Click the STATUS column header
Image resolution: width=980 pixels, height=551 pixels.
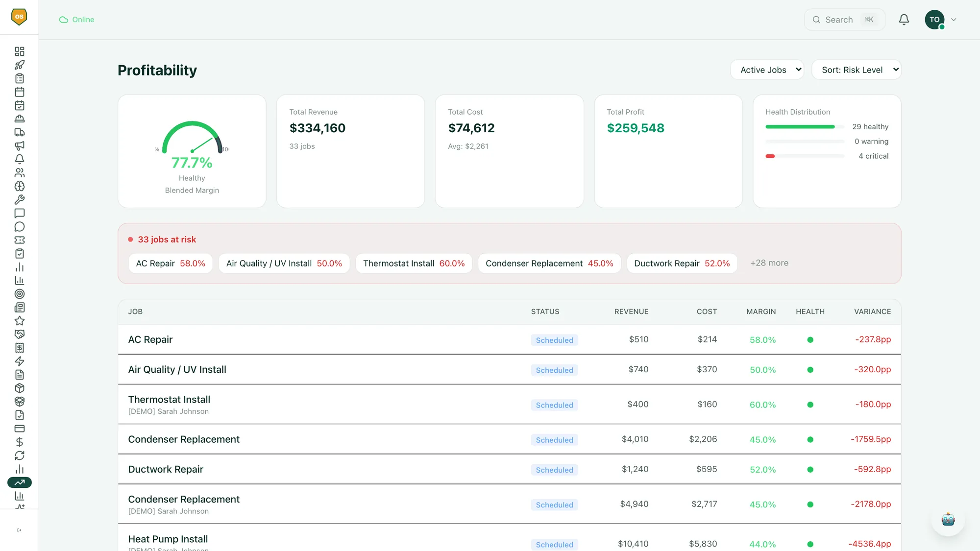pyautogui.click(x=545, y=311)
